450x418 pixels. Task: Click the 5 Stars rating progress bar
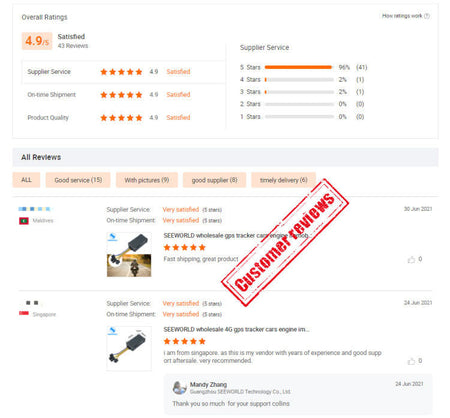click(x=299, y=67)
